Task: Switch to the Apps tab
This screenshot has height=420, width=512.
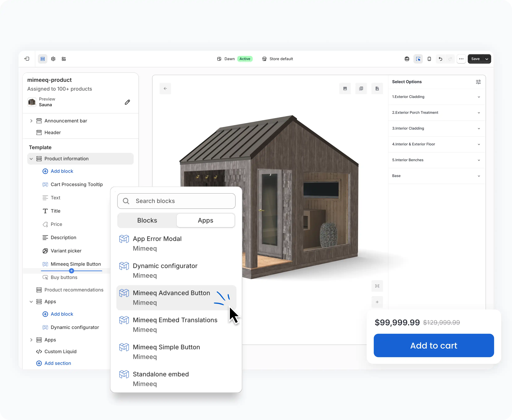Action: 206,220
